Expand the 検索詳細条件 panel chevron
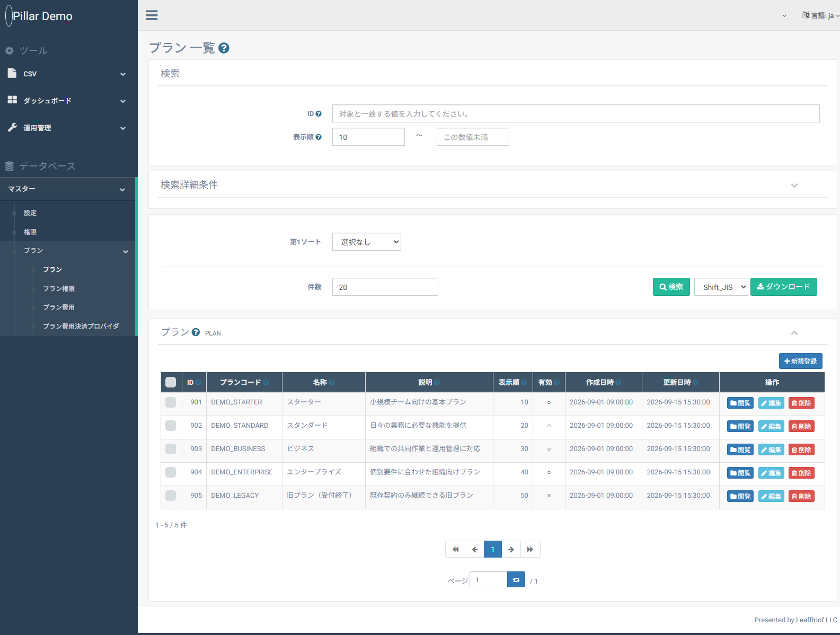840x635 pixels. click(794, 185)
